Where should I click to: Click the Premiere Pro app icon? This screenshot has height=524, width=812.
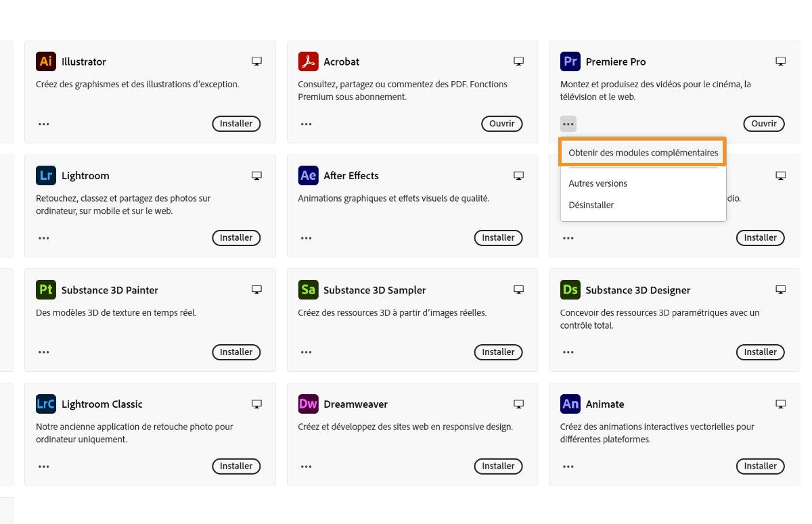pyautogui.click(x=570, y=61)
